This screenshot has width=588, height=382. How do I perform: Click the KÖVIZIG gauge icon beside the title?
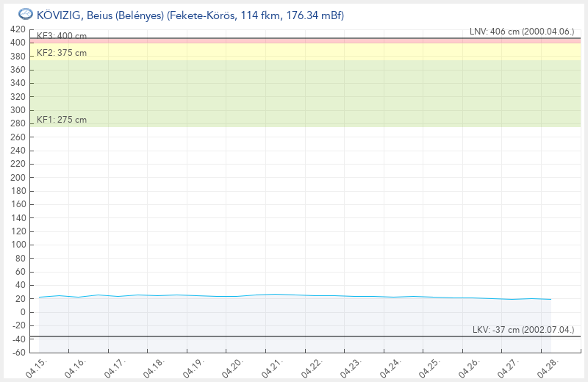tap(26, 15)
